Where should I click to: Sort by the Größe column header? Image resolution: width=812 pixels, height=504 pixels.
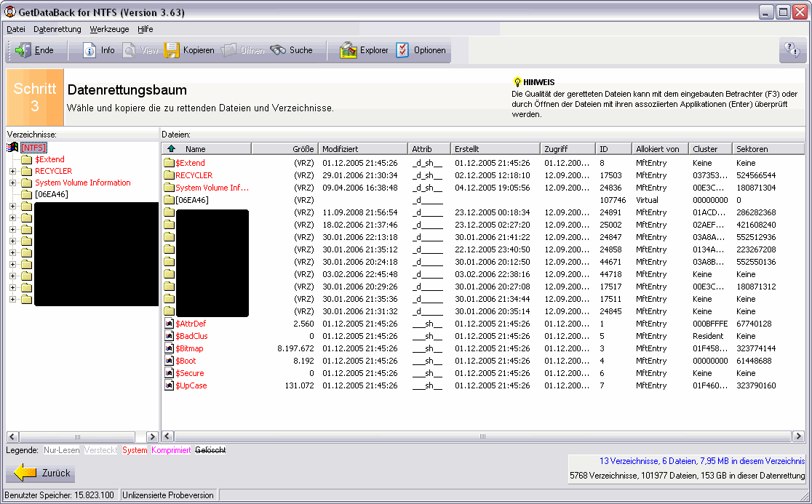click(284, 148)
